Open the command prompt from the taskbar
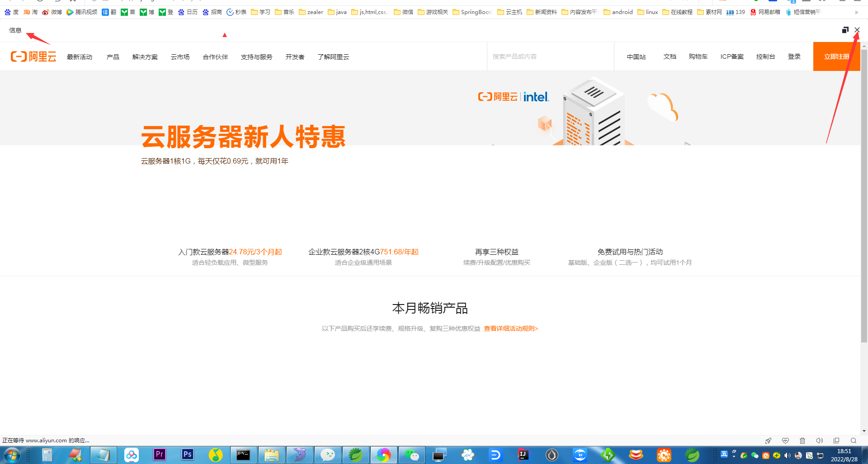Screen dimensions: 868x464 click(244, 455)
